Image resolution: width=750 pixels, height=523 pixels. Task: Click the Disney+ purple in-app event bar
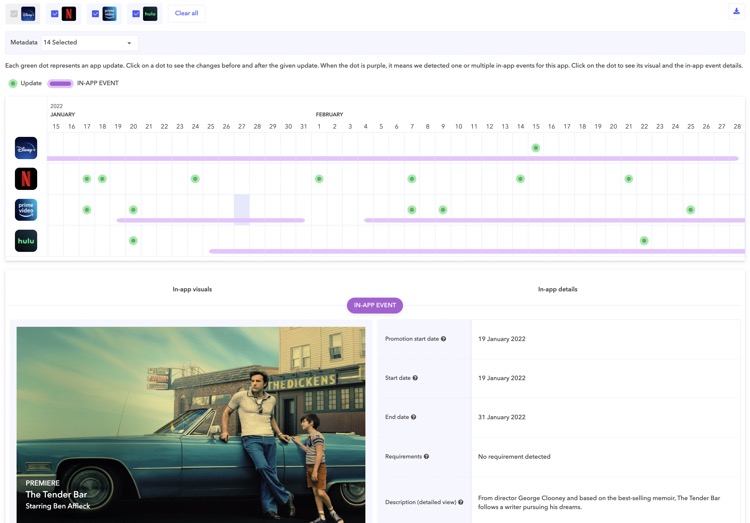393,158
